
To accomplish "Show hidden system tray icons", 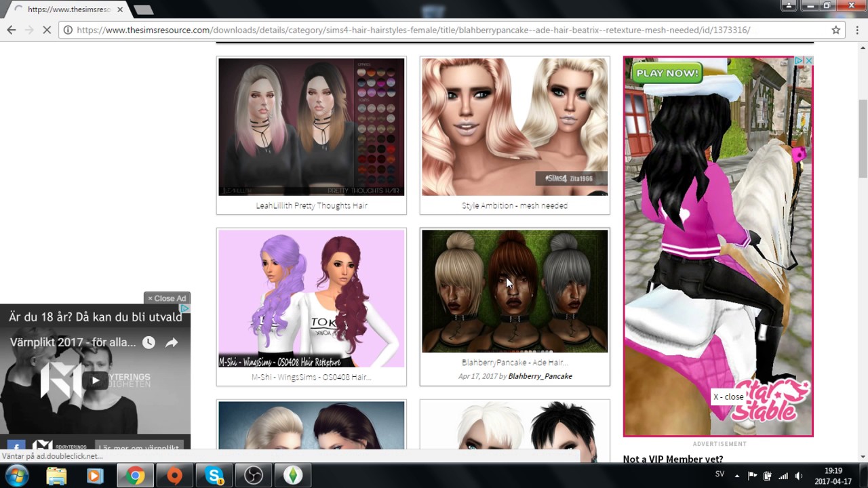I will coord(737,476).
